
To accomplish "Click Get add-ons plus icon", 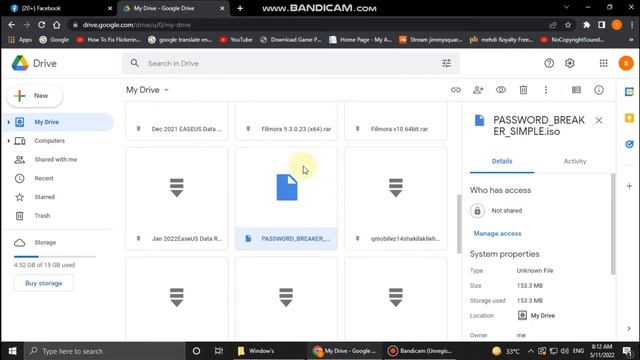I will 629,186.
